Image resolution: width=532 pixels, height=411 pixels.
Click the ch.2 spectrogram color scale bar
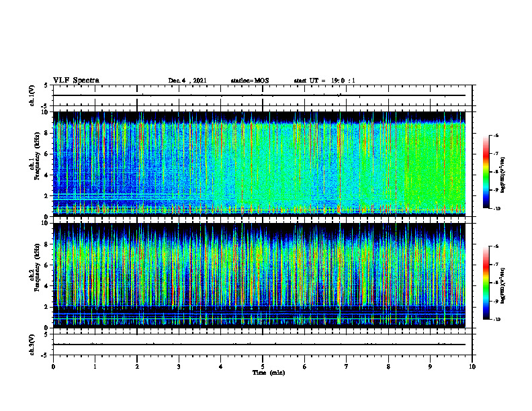pos(486,283)
